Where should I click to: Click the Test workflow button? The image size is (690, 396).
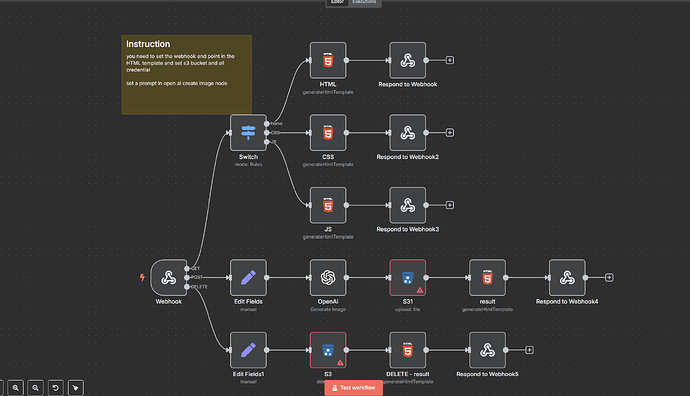pos(353,388)
